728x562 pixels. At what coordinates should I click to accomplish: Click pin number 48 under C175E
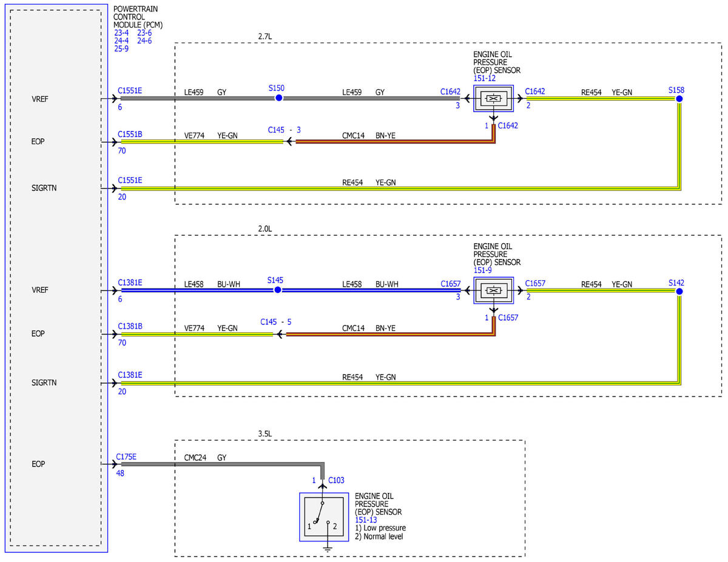(x=120, y=473)
